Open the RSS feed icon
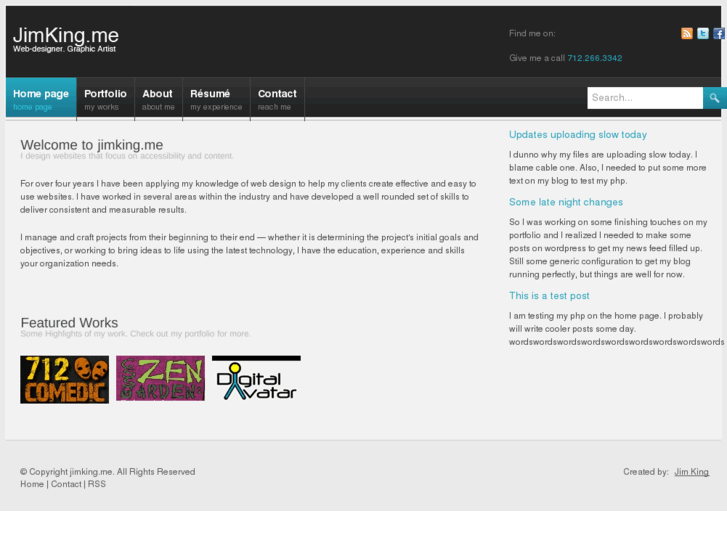The width and height of the screenshot is (727, 545). (x=687, y=33)
